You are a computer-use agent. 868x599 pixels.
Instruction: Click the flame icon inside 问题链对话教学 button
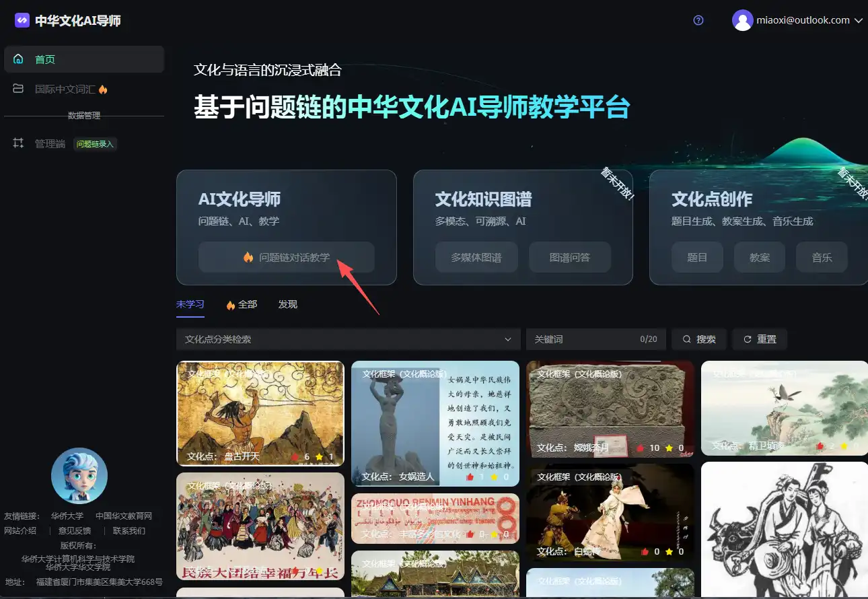[x=248, y=257]
